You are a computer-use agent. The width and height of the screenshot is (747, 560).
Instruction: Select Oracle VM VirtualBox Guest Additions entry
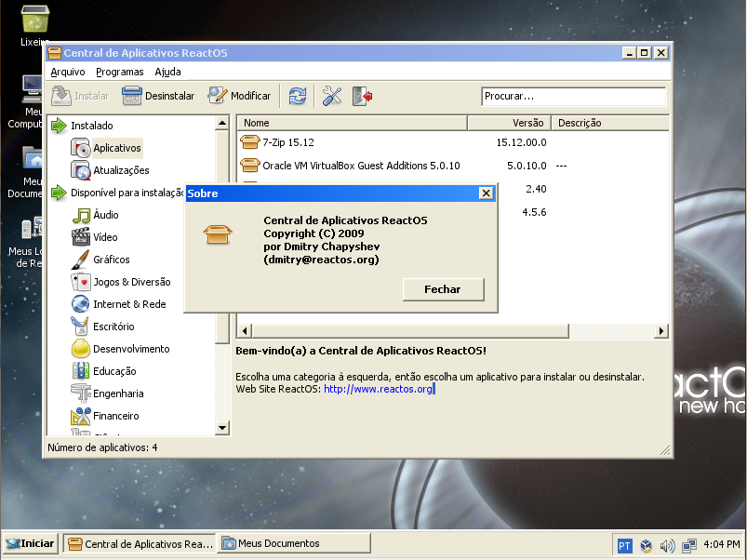click(361, 166)
